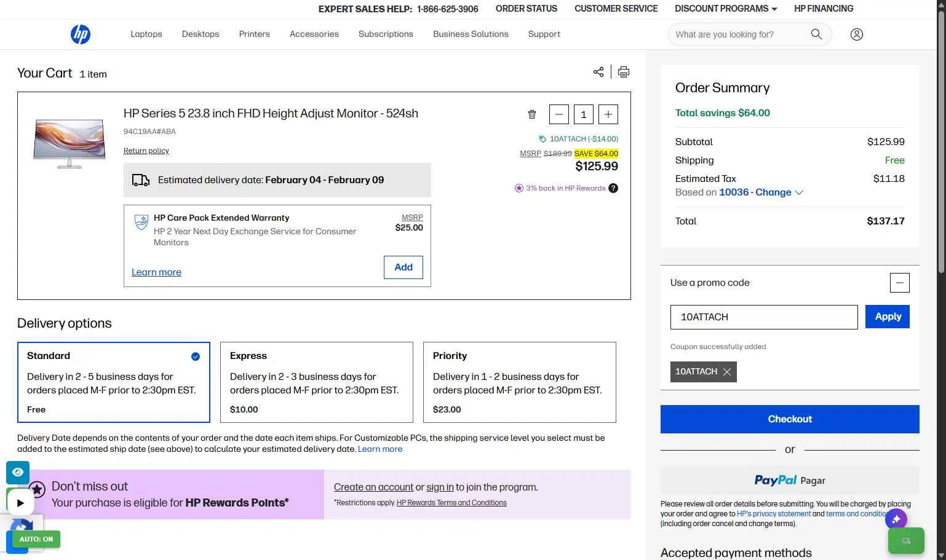This screenshot has height=560, width=946.
Task: Open the Business Solutions menu
Action: pos(471,34)
